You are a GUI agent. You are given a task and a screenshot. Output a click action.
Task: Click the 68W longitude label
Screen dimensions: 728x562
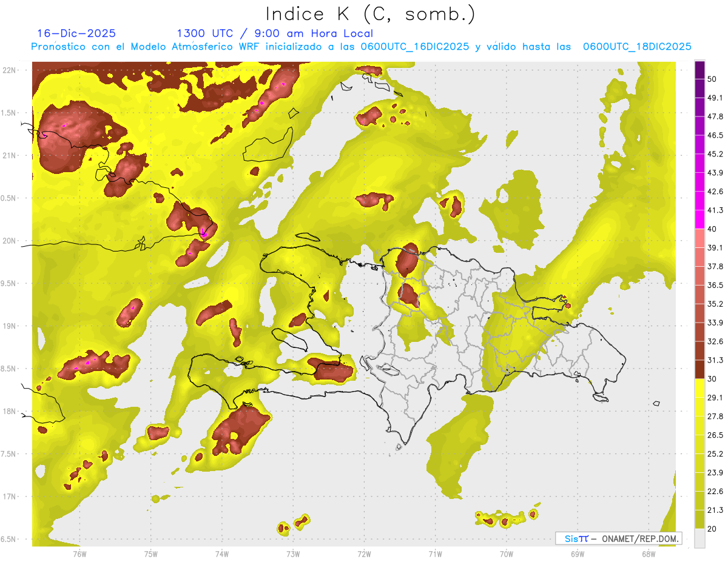click(649, 554)
